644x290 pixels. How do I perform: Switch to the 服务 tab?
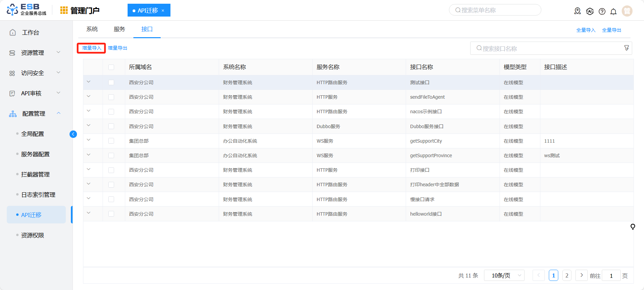point(119,29)
